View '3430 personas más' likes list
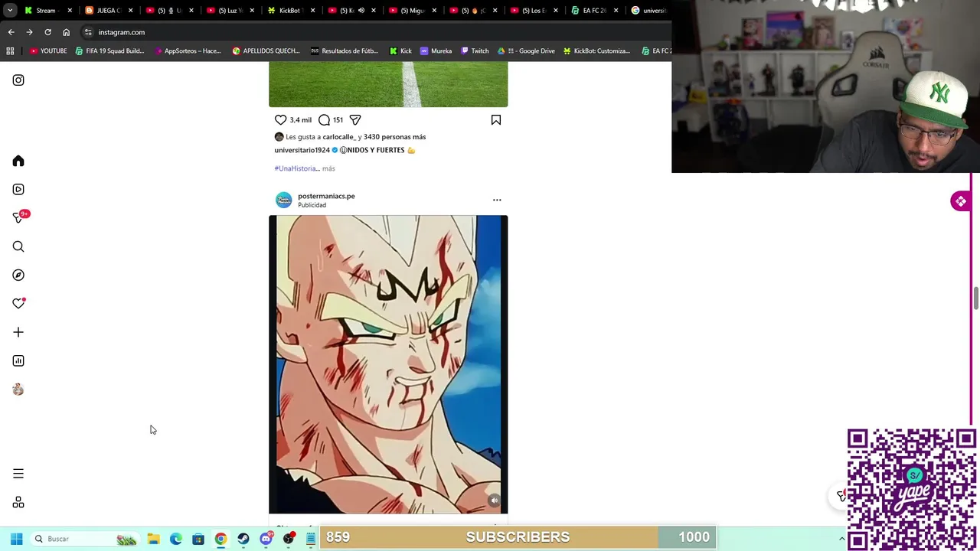The width and height of the screenshot is (980, 551). click(x=394, y=137)
